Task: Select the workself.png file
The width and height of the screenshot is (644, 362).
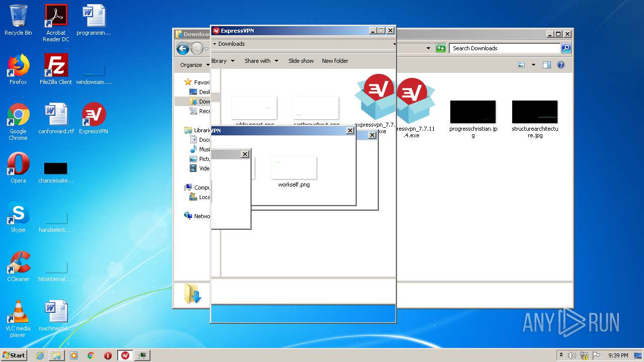Action: tap(294, 172)
